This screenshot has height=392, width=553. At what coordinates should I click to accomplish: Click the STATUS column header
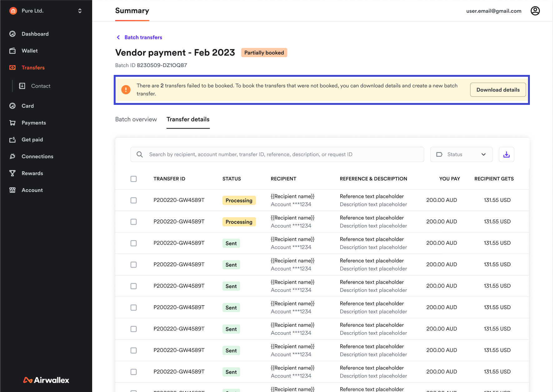coord(232,179)
